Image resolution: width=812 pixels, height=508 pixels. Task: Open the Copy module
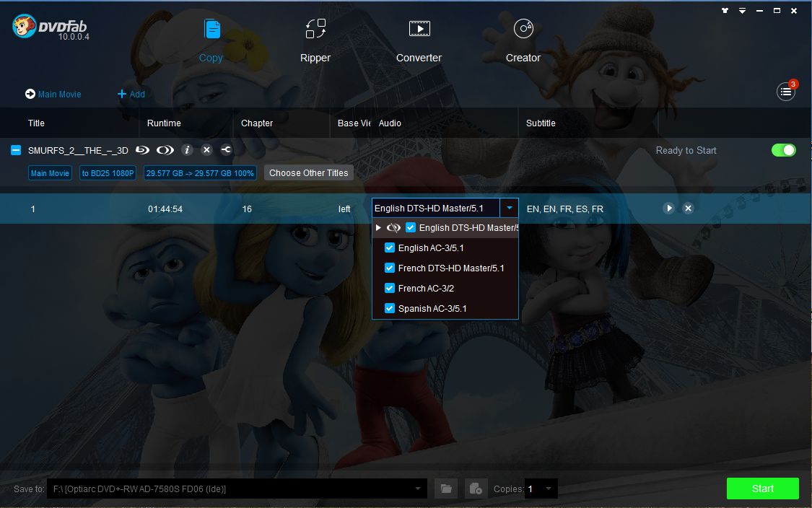(x=211, y=41)
